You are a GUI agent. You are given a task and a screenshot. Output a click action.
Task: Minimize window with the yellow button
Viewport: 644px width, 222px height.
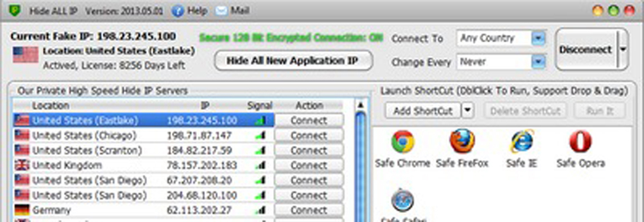coord(598,11)
